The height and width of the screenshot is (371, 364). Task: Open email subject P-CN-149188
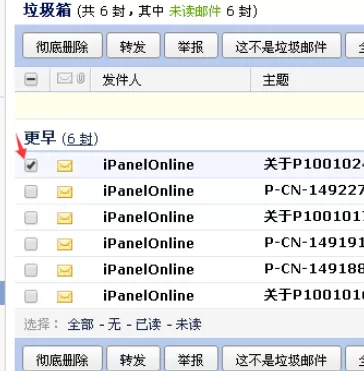[314, 269]
